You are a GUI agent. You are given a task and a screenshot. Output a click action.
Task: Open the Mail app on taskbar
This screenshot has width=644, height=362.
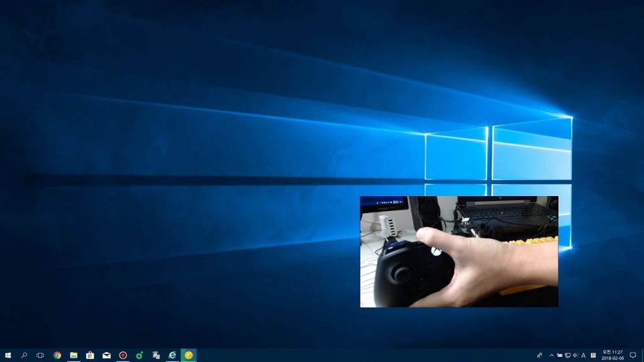[106, 355]
